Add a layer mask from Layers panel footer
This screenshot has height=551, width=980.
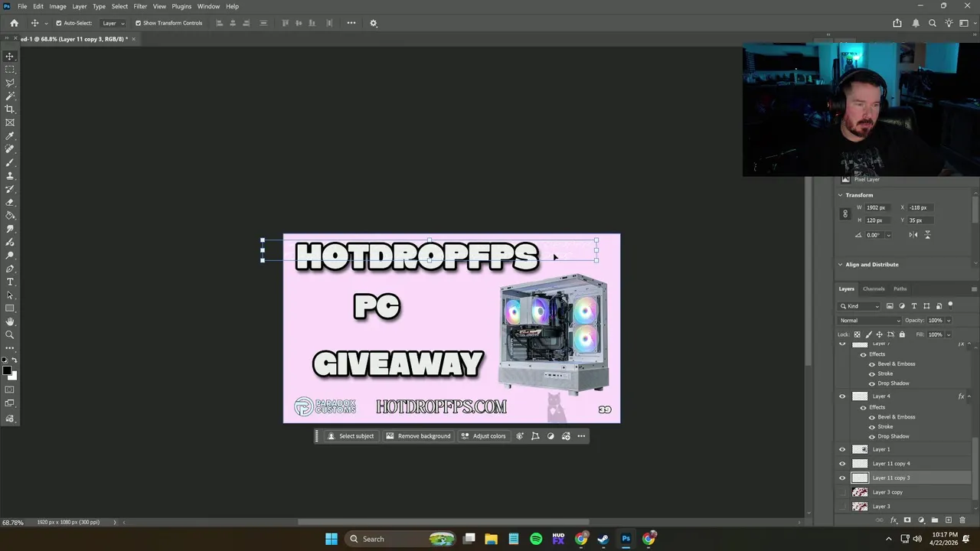[x=907, y=520]
